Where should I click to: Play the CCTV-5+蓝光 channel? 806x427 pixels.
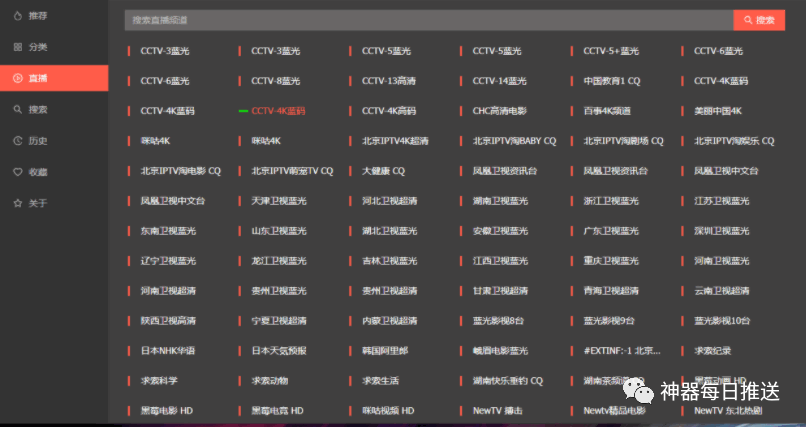(611, 51)
